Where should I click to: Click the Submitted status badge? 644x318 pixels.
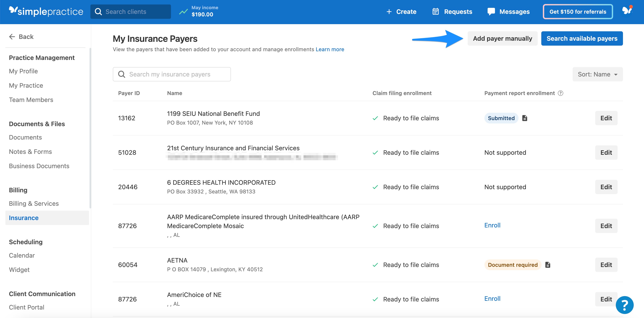[x=501, y=118]
